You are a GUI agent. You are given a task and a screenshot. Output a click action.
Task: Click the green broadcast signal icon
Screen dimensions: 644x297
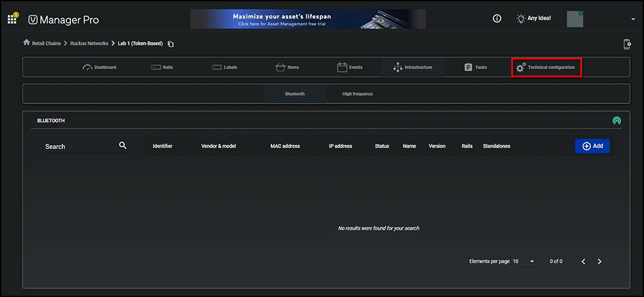pos(616,121)
